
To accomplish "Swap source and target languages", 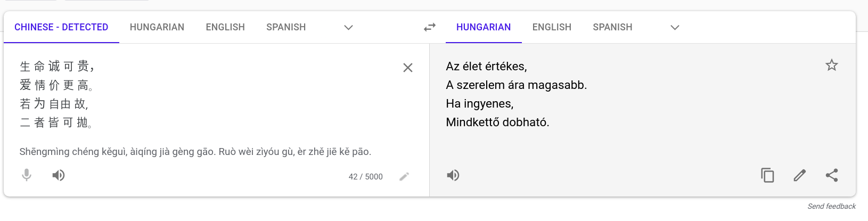I will [x=430, y=27].
